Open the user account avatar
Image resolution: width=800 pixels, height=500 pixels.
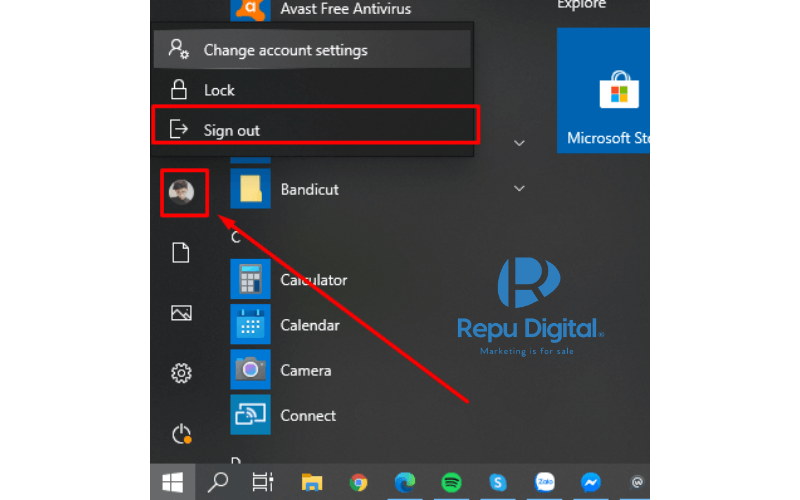(181, 192)
